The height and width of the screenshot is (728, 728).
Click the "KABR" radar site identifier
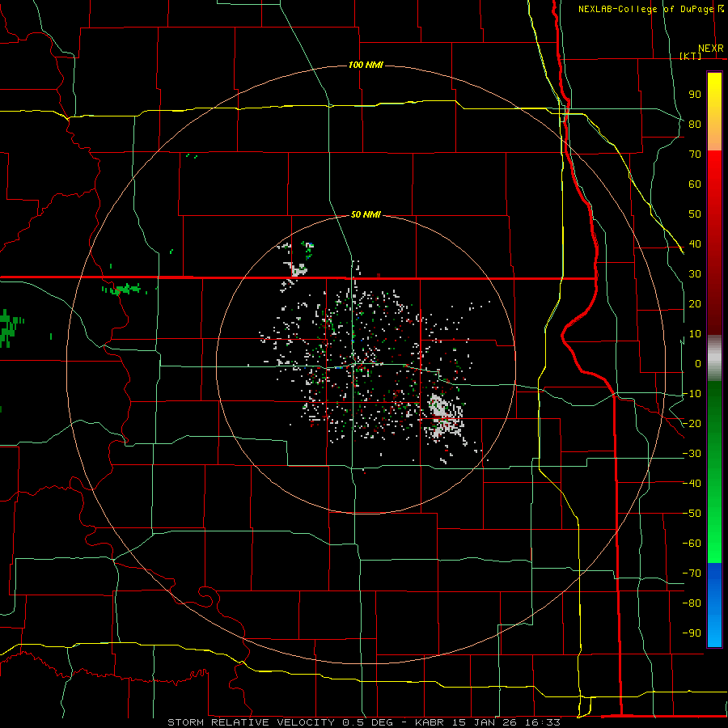click(x=430, y=722)
